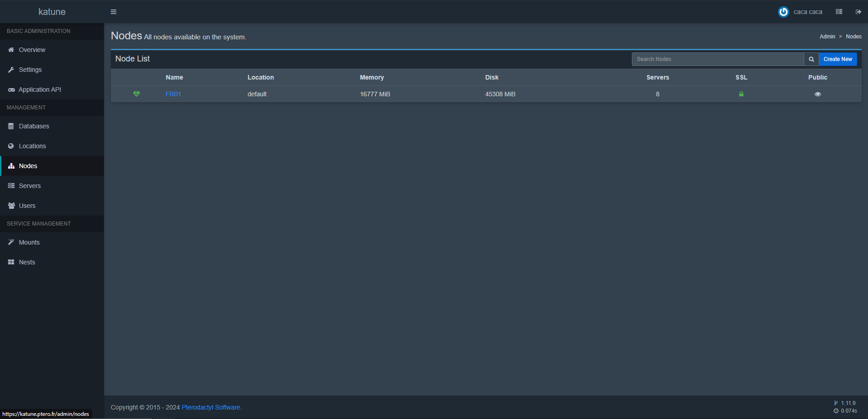Click the Mounts magic wand icon
The width and height of the screenshot is (868, 419).
click(11, 242)
